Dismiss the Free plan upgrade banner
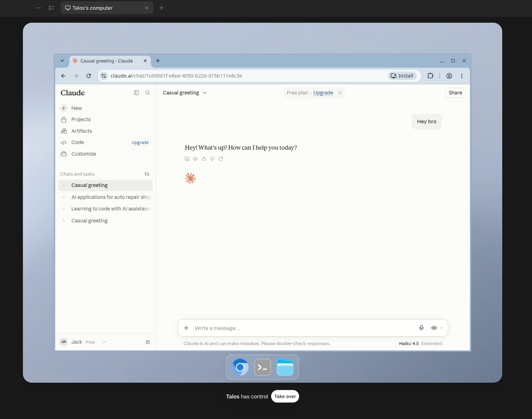 tap(340, 93)
